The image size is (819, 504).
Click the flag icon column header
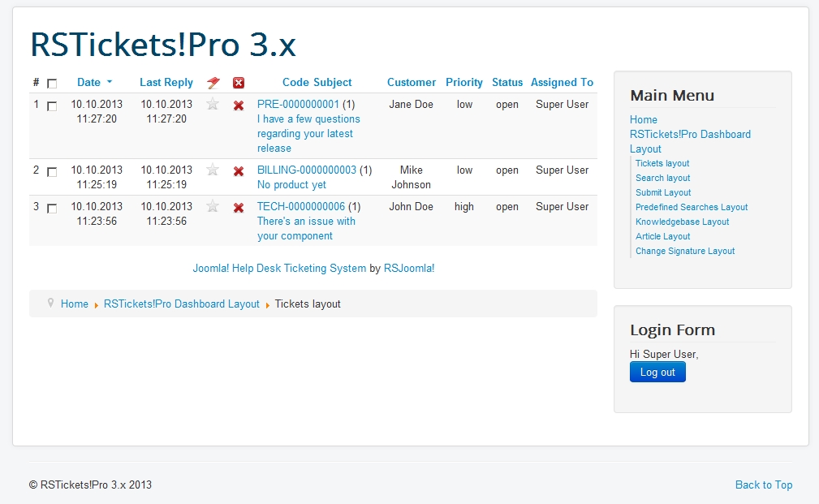(213, 83)
